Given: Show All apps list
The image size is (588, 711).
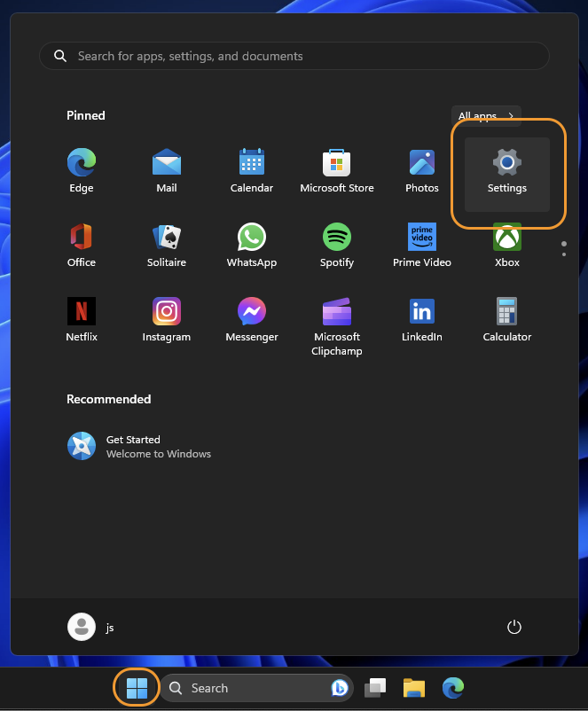Looking at the screenshot, I should (x=486, y=116).
